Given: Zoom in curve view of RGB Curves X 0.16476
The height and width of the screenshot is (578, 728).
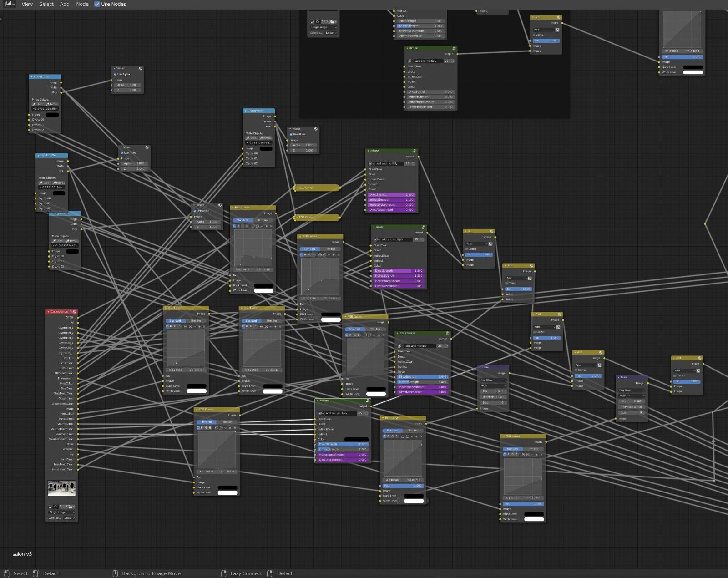Looking at the screenshot, I should [x=253, y=226].
